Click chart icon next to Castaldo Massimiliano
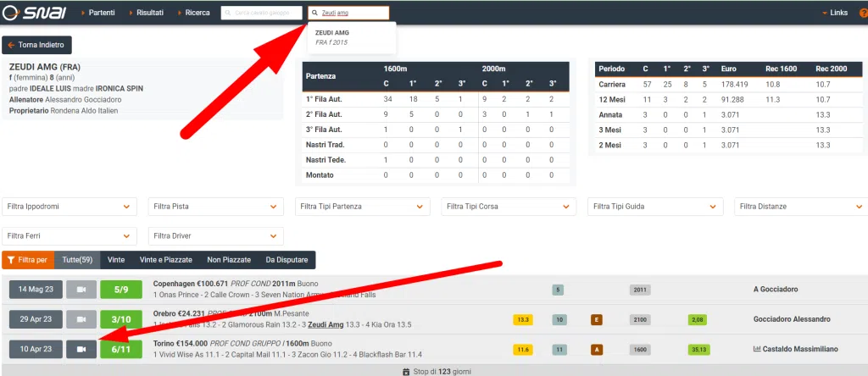 tap(757, 349)
